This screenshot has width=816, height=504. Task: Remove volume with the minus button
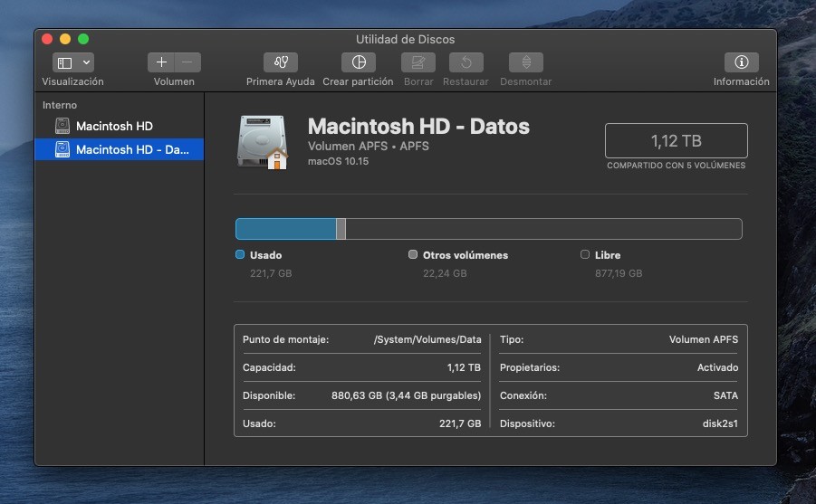coord(187,62)
